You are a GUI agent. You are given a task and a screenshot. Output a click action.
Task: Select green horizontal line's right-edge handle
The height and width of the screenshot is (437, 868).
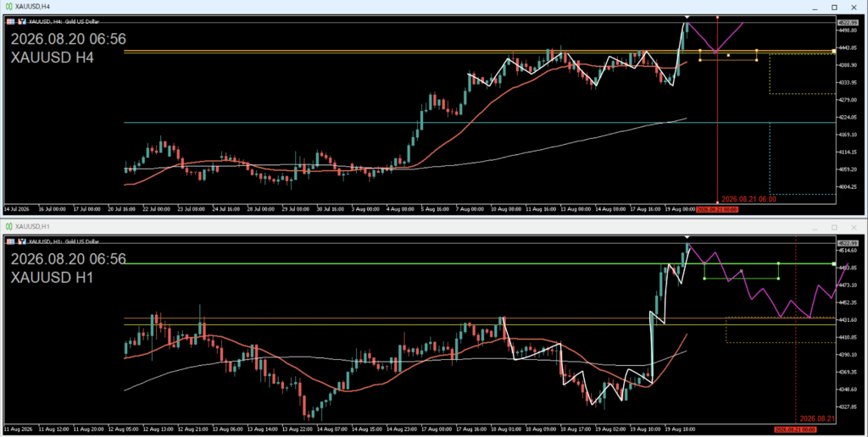[x=834, y=264]
